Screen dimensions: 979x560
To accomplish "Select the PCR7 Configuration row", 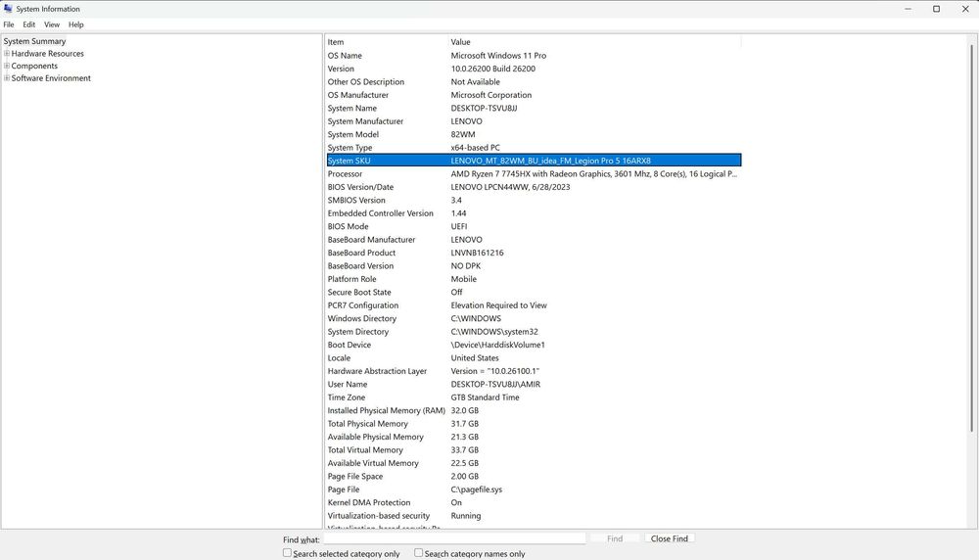I will pyautogui.click(x=534, y=304).
